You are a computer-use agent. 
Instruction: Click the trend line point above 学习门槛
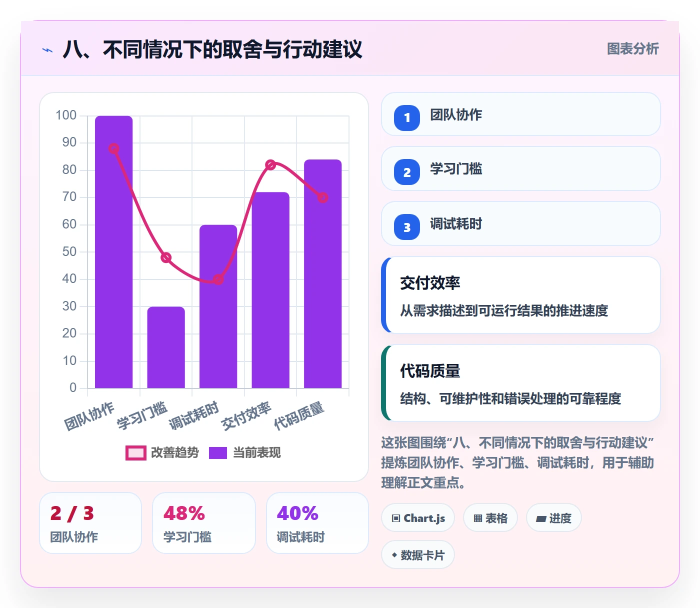pyautogui.click(x=166, y=257)
